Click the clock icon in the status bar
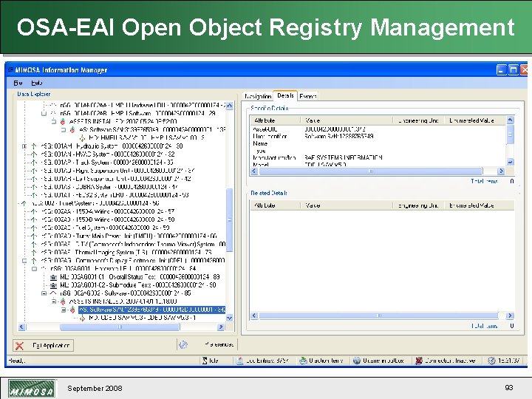Screen dimensions: 532x399 click(x=491, y=361)
